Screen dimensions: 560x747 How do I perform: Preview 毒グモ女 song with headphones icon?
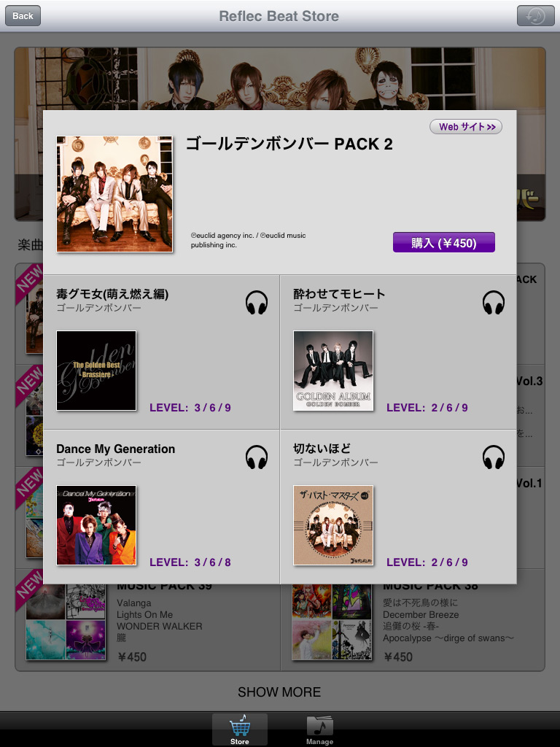pos(257,303)
